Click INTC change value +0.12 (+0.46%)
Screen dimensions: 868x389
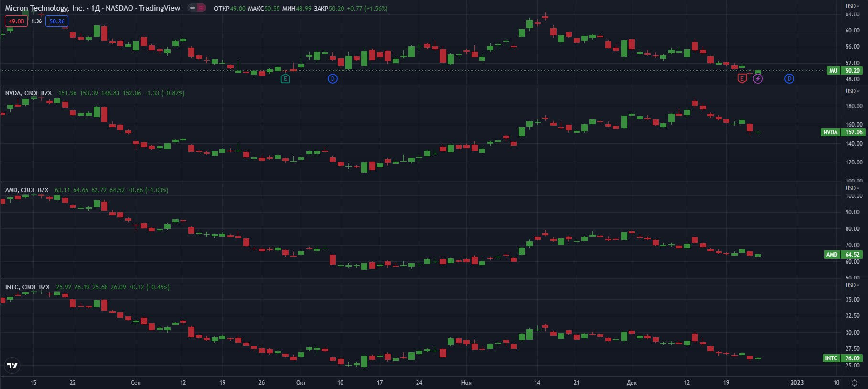[149, 287]
